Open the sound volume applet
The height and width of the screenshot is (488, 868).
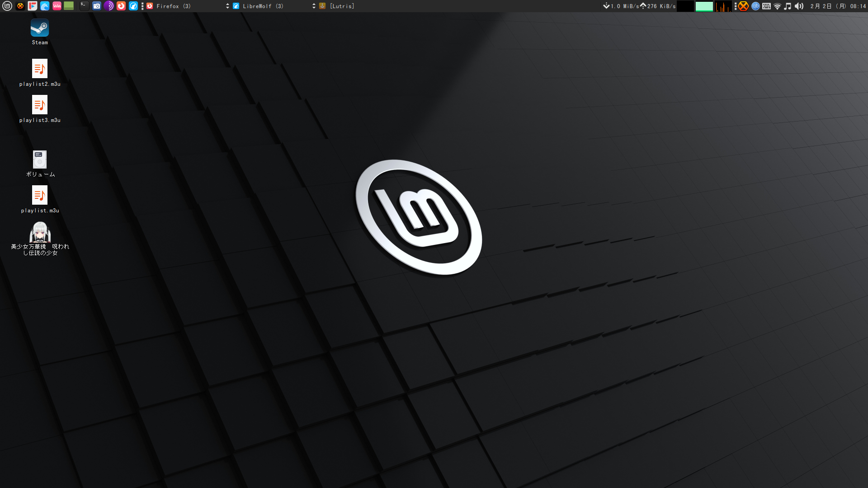(799, 6)
